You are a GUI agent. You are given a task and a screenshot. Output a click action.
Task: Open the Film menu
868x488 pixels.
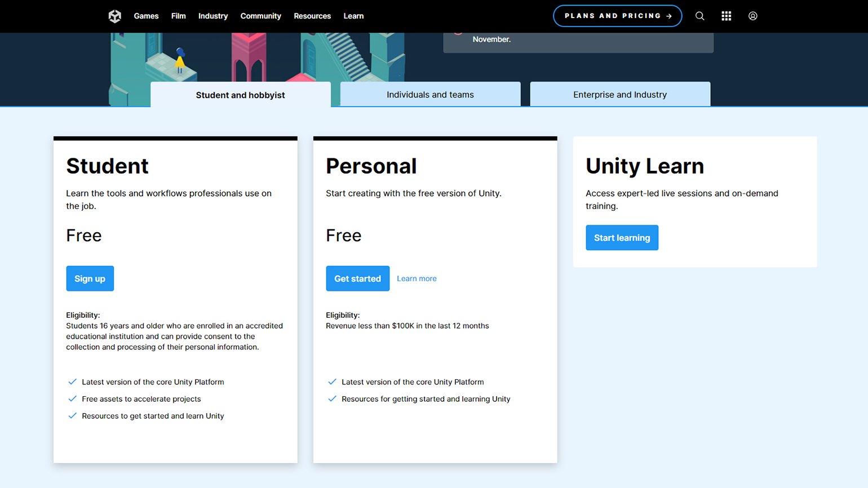point(178,16)
